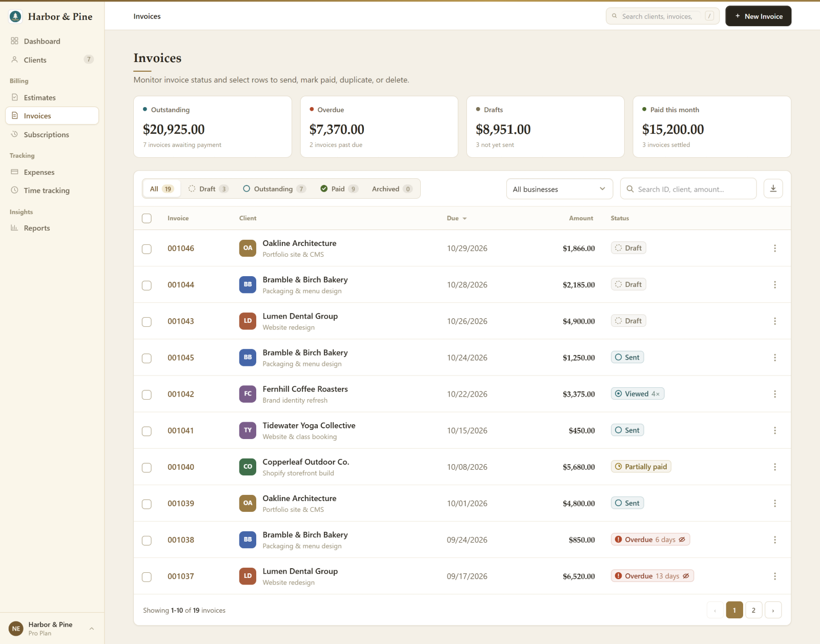Click the Clients person icon
Viewport: 820px width, 644px height.
[x=14, y=60]
